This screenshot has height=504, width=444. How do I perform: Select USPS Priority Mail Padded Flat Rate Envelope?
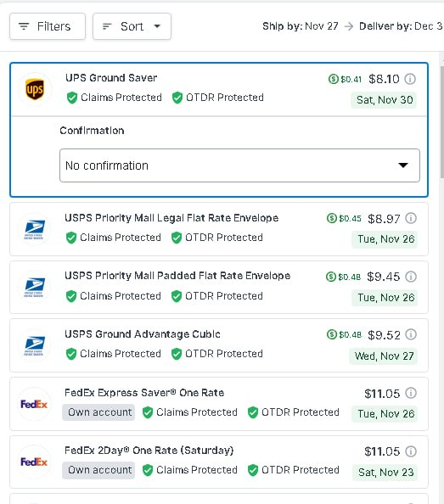tap(219, 287)
